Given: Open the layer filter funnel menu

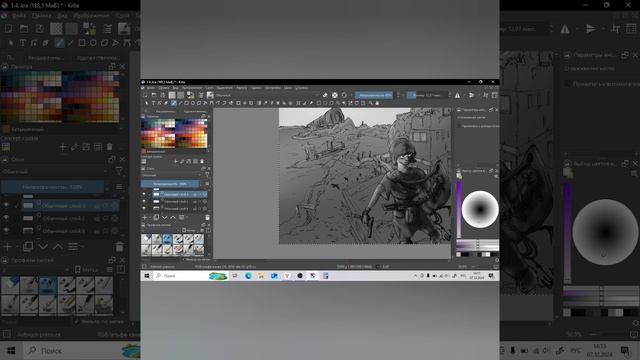Looking at the screenshot, I should coord(207,174).
